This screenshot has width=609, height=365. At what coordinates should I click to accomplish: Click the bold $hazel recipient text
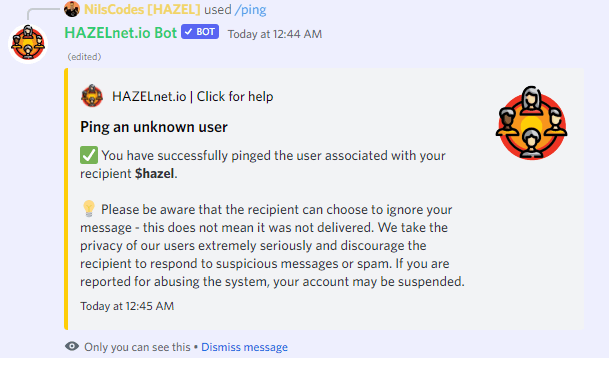pos(154,174)
